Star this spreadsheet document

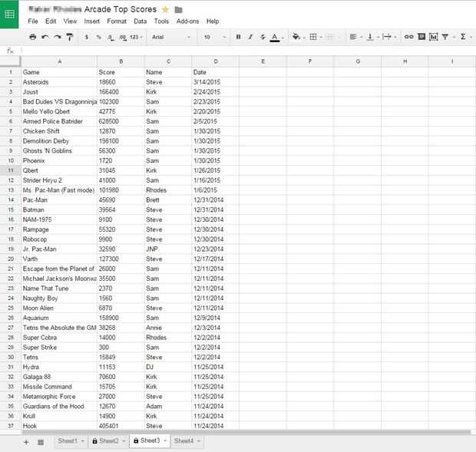165,10
